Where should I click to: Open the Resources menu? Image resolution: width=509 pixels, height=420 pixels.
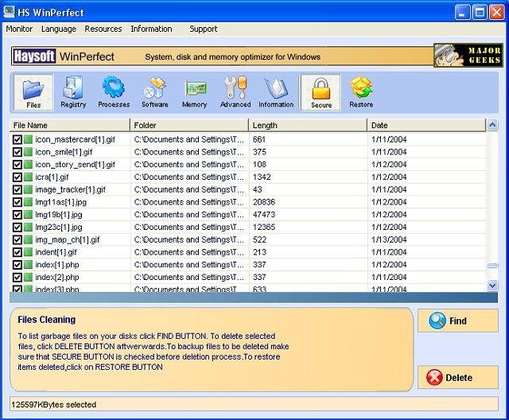tap(103, 29)
